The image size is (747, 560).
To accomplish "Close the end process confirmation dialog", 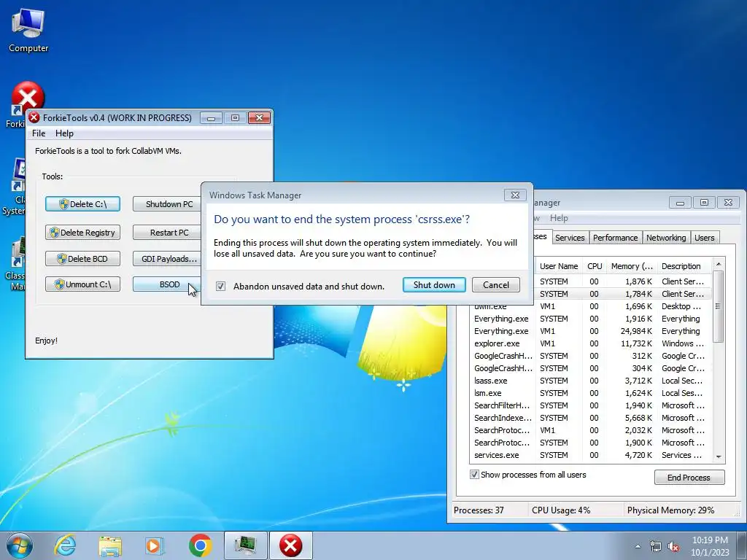I will click(x=515, y=195).
